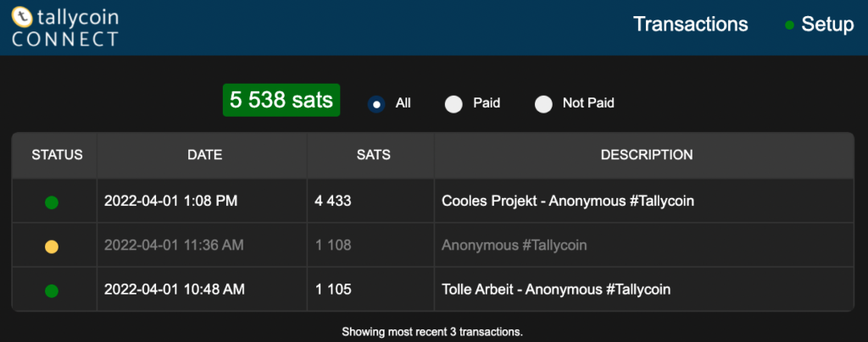This screenshot has width=868, height=342.
Task: Click the 4 433 sats amount cell
Action: pos(371,201)
